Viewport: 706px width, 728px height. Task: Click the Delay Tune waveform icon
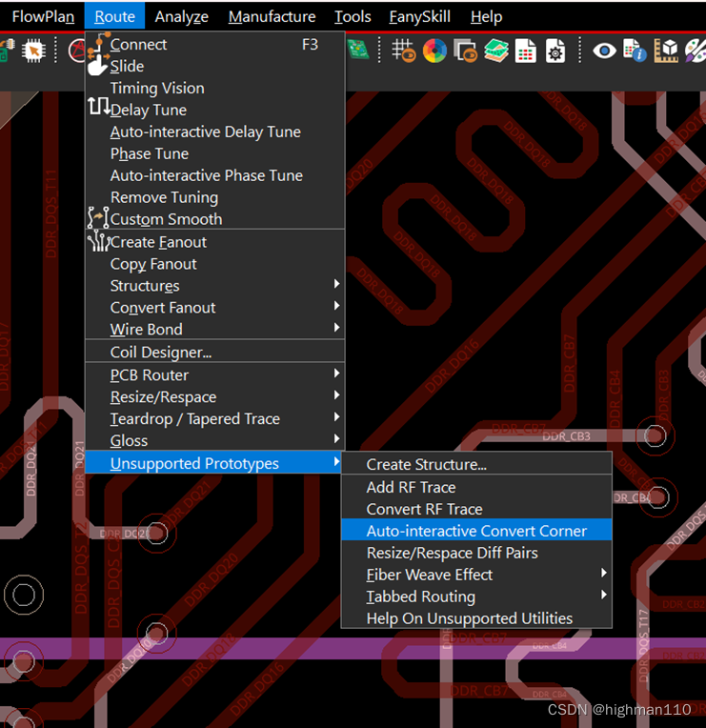pyautogui.click(x=99, y=109)
